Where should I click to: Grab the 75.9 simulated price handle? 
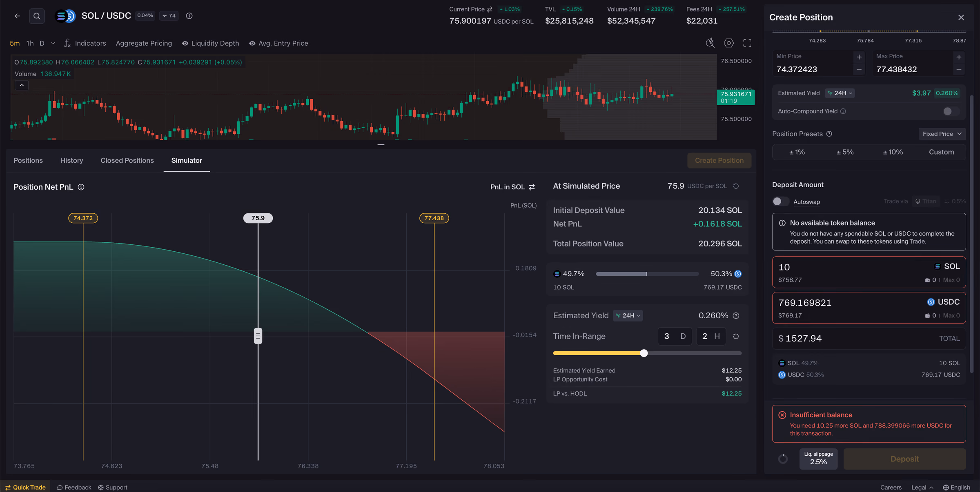(258, 336)
